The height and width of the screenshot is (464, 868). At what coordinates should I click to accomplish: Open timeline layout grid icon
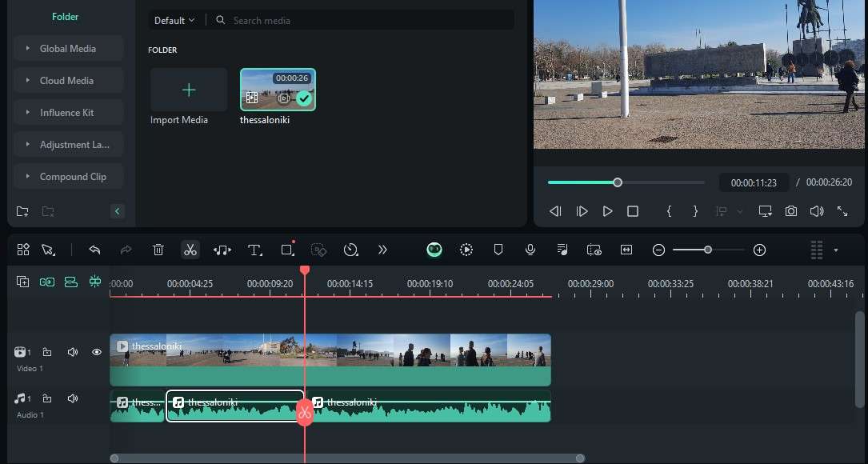pyautogui.click(x=23, y=250)
